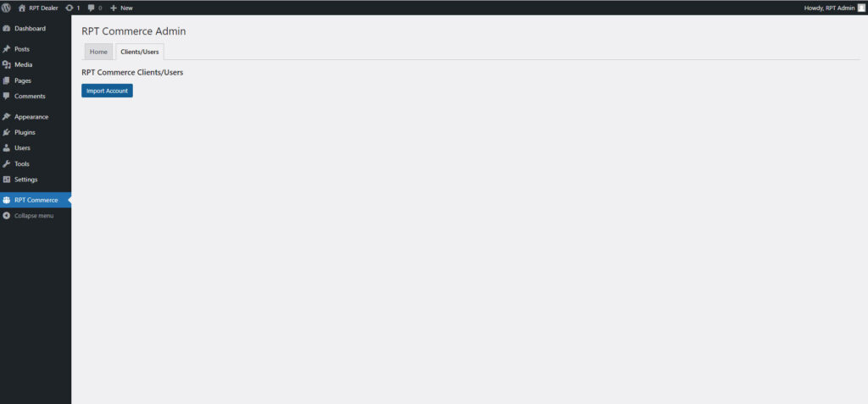Click the Pages icon in sidebar
Screen dimensions: 868x404
point(7,80)
